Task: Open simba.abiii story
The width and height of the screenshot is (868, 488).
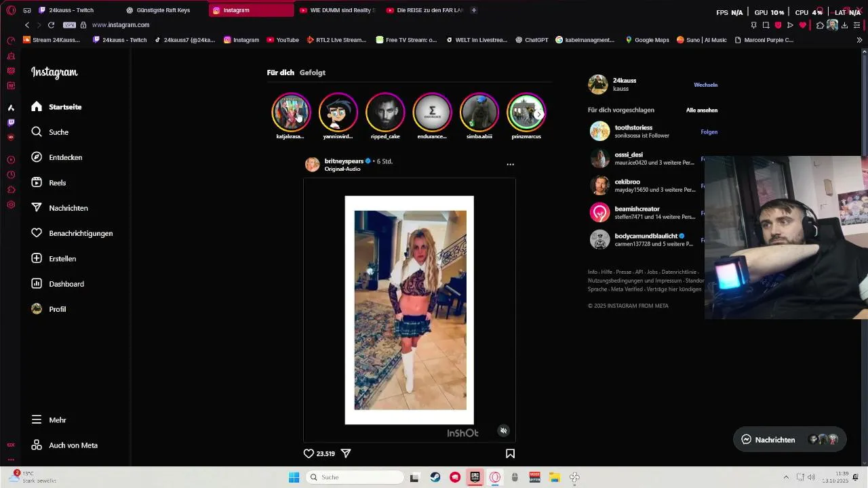Action: pos(479,112)
